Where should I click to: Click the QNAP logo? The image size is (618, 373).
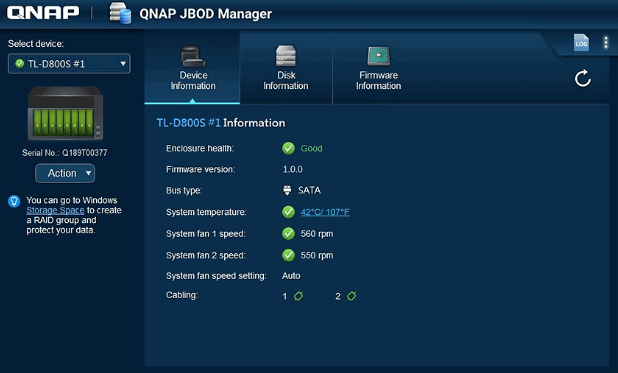[x=43, y=13]
